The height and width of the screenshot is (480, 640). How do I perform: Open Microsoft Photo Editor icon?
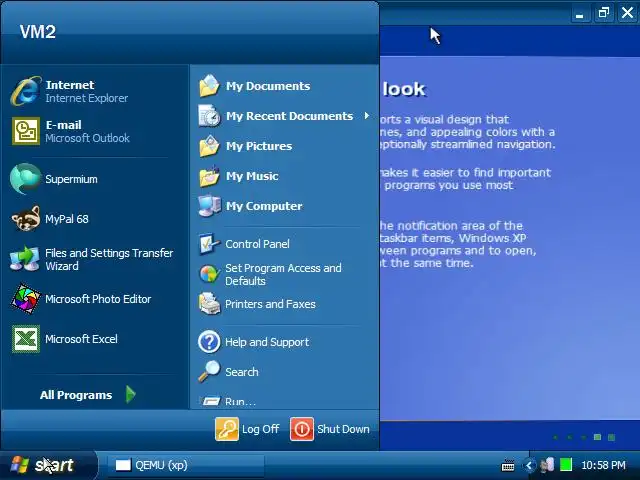(x=25, y=299)
